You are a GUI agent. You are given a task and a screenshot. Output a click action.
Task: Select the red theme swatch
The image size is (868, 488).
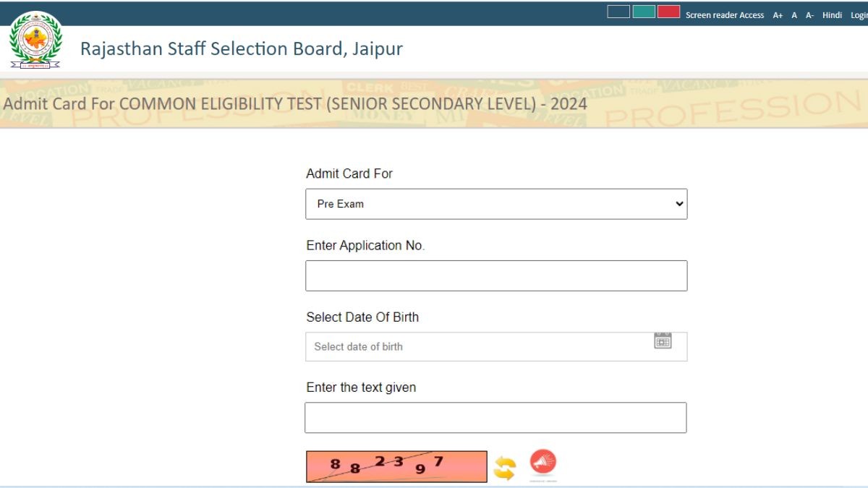coord(668,12)
